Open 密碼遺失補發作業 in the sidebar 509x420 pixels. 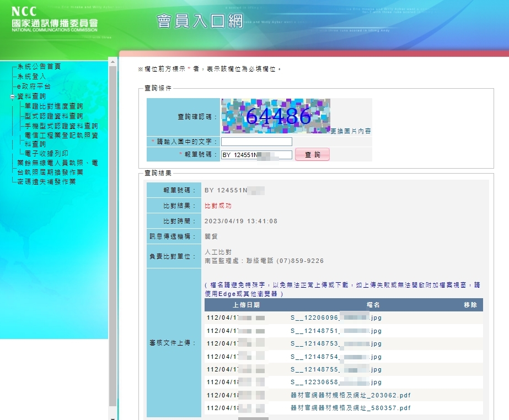click(46, 181)
